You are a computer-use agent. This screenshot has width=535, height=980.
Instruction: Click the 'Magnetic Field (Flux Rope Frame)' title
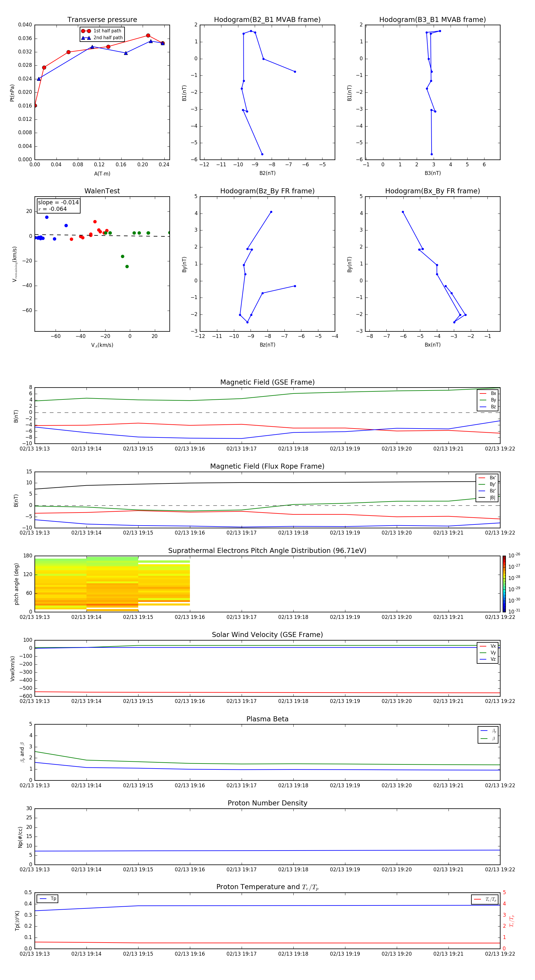(x=267, y=467)
